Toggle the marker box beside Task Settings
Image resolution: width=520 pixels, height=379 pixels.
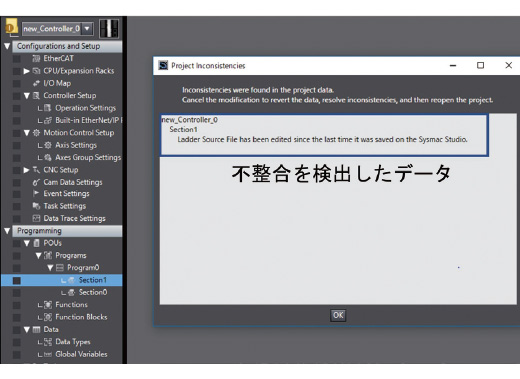17,207
